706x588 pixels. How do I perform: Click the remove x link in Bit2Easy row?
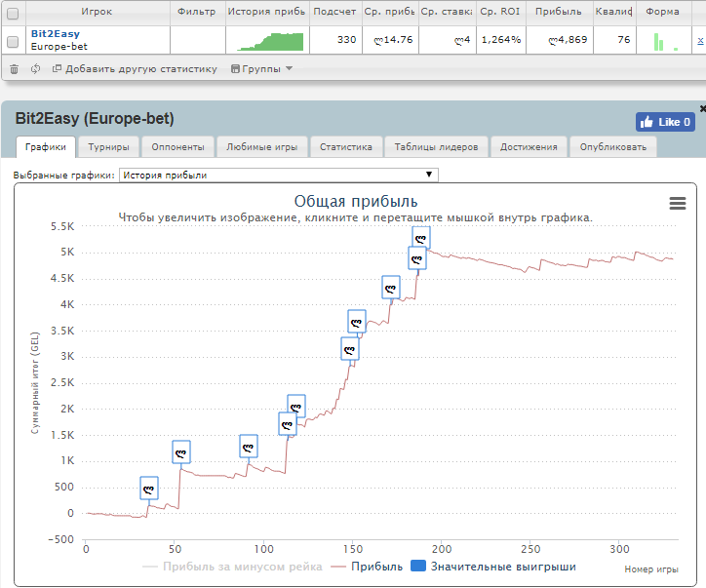pos(700,40)
